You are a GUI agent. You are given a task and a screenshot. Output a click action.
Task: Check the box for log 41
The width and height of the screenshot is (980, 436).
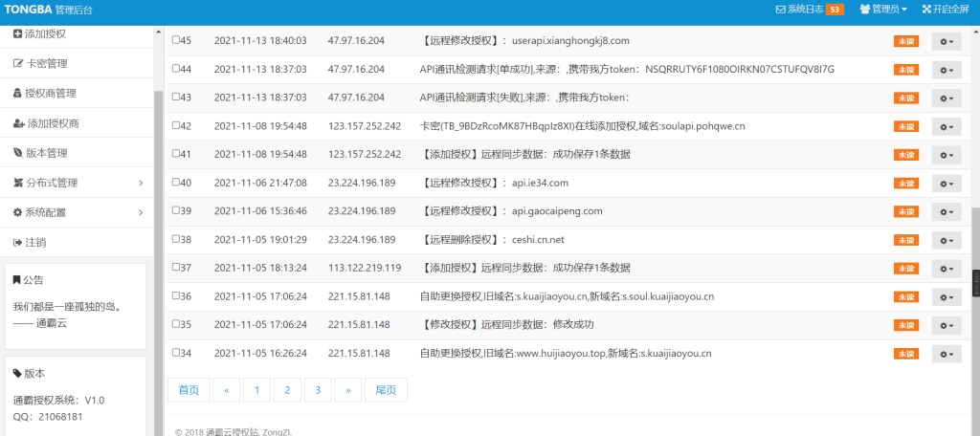[176, 154]
